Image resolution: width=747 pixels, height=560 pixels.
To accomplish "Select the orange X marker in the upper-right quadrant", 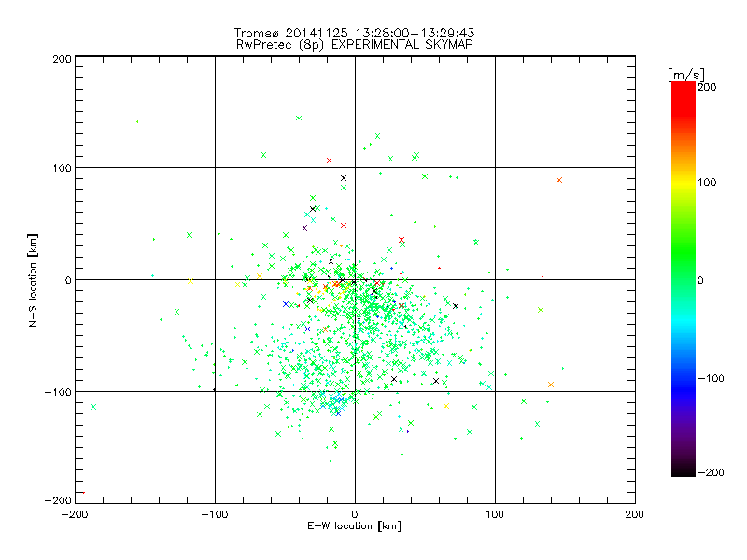I will (559, 180).
